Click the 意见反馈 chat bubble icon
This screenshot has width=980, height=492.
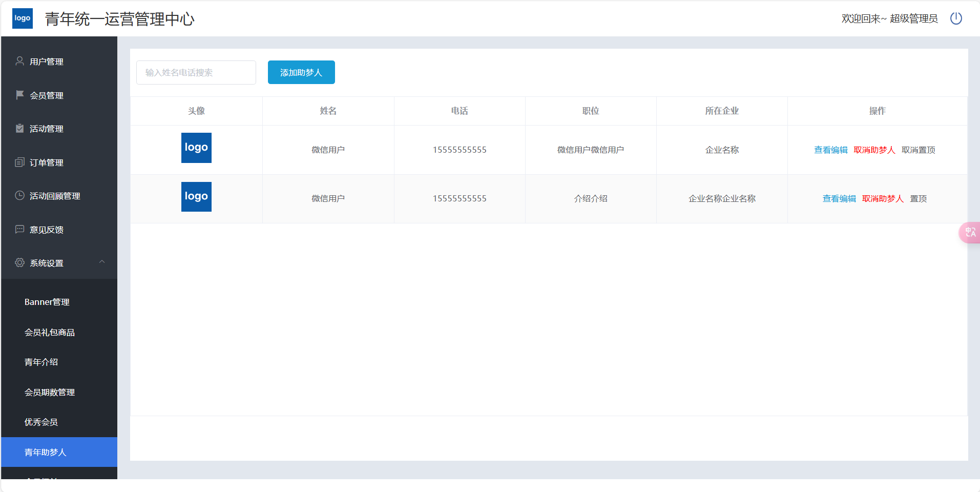[x=19, y=229]
